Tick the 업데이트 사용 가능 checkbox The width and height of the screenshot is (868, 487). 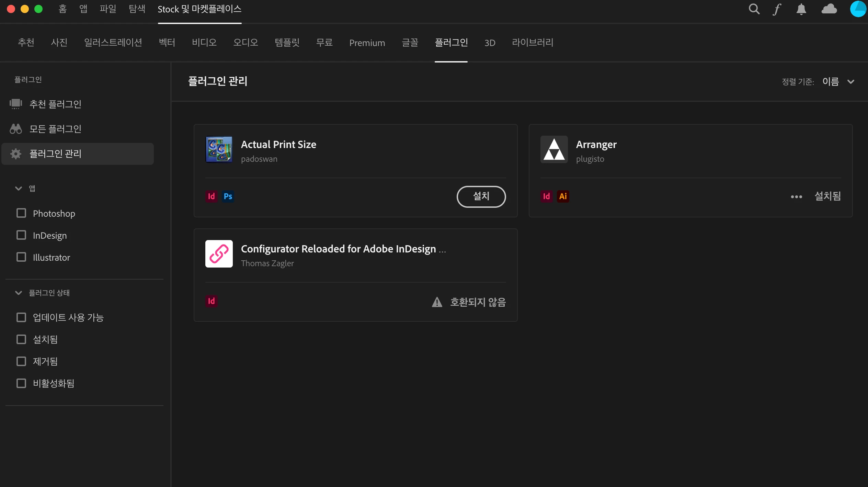[x=21, y=317]
